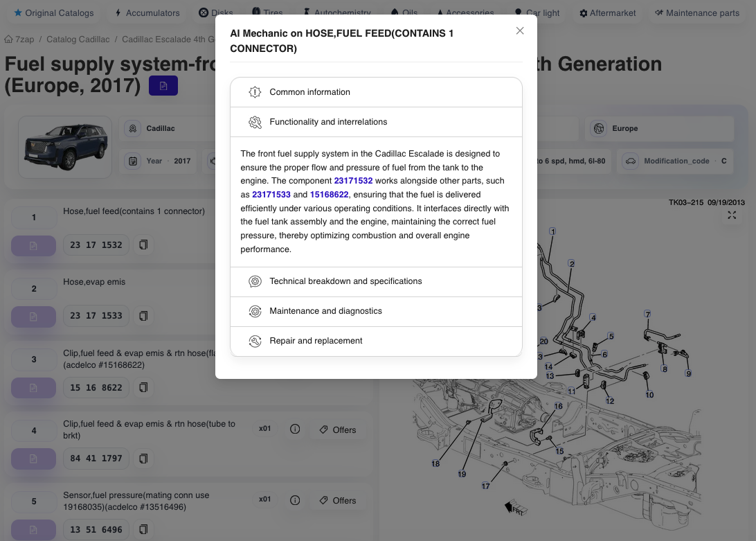Collapse Functionality and interrelations section
This screenshot has height=541, width=756.
tap(376, 122)
